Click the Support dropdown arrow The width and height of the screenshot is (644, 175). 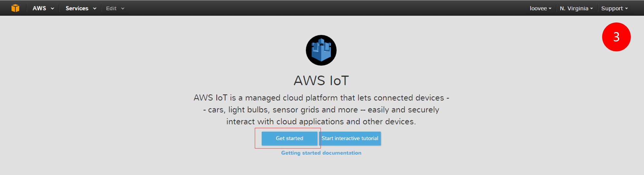click(627, 9)
